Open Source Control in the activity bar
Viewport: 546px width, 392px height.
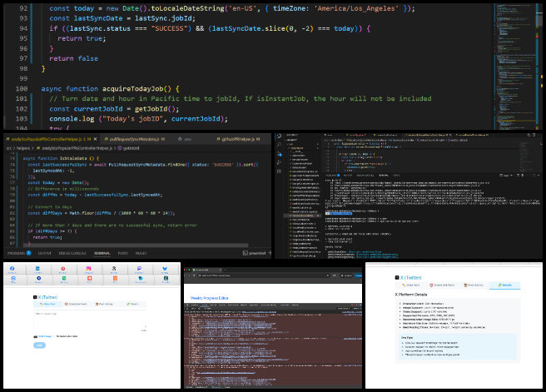pos(280,153)
